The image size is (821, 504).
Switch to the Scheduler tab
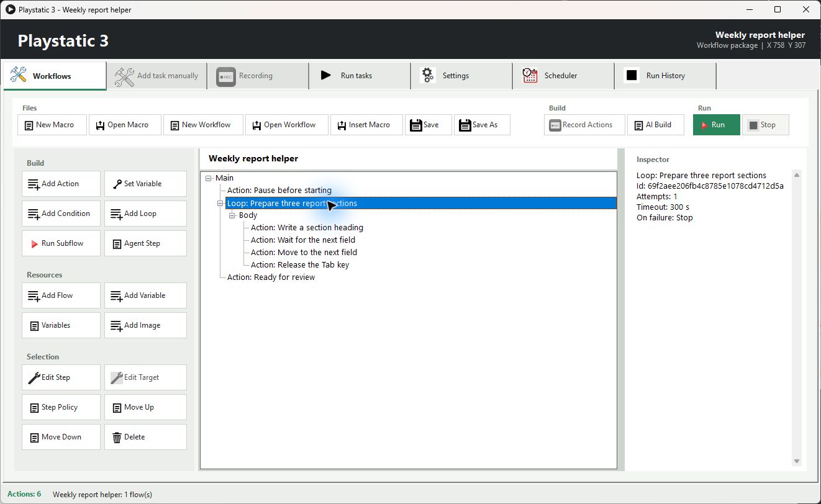click(564, 76)
